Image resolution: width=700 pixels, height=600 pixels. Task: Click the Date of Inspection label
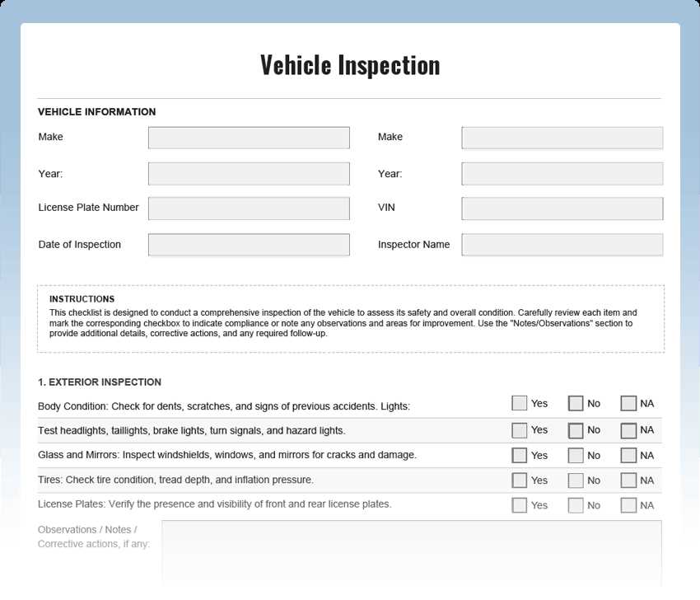coord(79,245)
